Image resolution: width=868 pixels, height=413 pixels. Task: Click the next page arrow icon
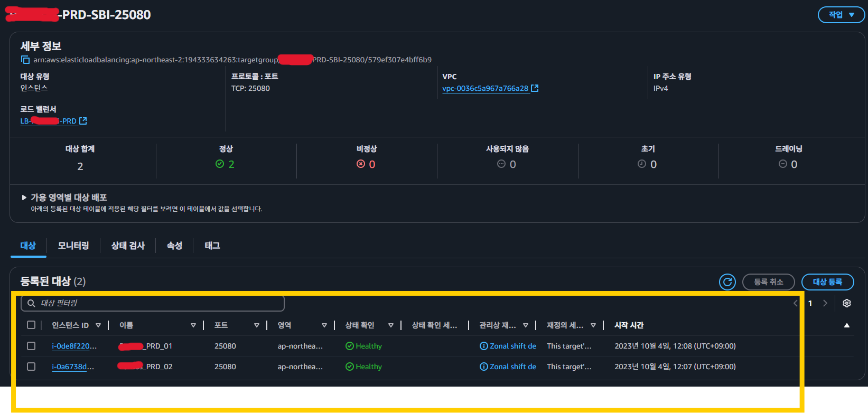point(825,303)
